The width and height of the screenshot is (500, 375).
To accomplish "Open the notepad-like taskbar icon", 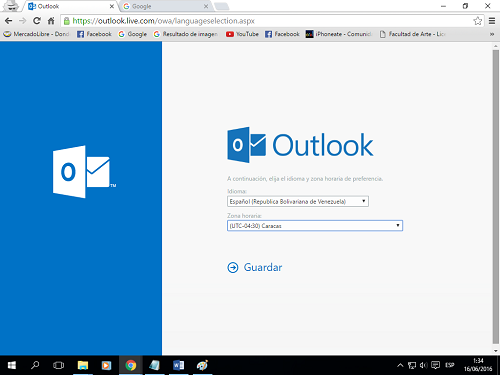I will click(x=154, y=365).
